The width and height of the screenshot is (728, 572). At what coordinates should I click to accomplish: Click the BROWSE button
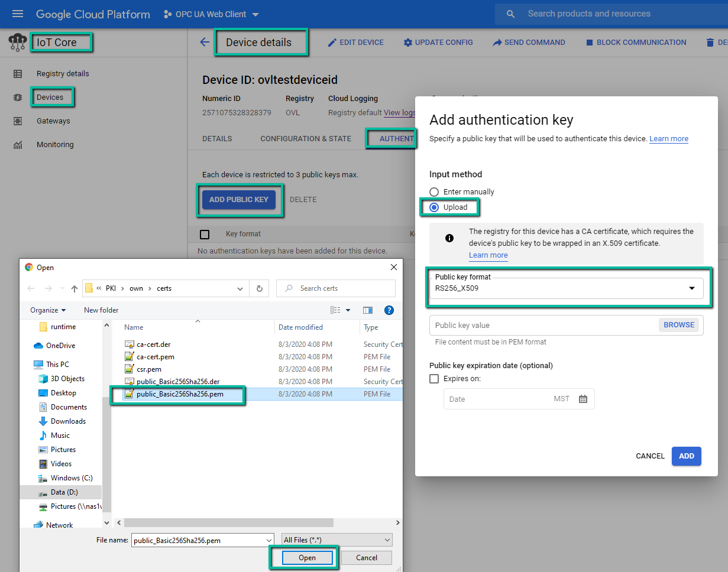click(678, 325)
